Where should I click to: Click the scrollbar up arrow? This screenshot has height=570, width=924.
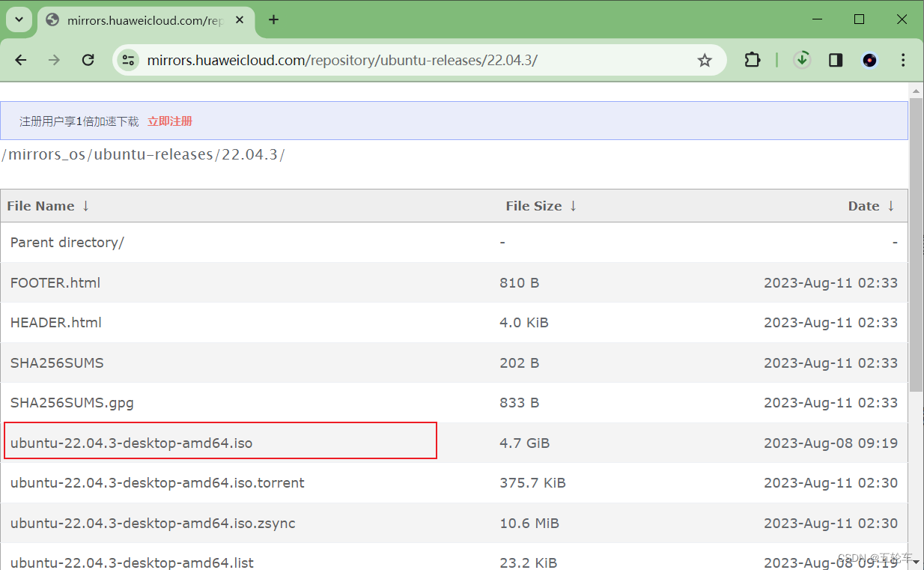pyautogui.click(x=916, y=91)
